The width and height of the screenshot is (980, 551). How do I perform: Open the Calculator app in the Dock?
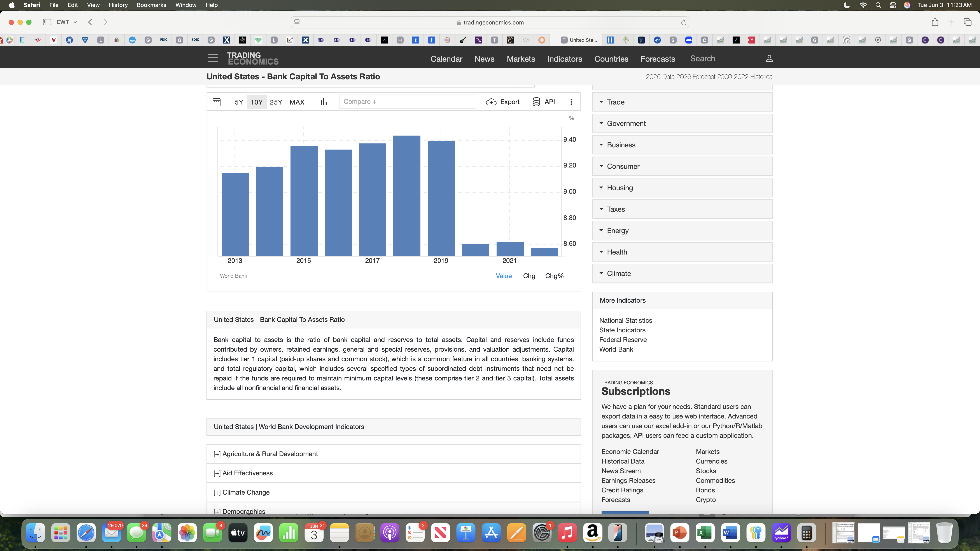coord(807,533)
